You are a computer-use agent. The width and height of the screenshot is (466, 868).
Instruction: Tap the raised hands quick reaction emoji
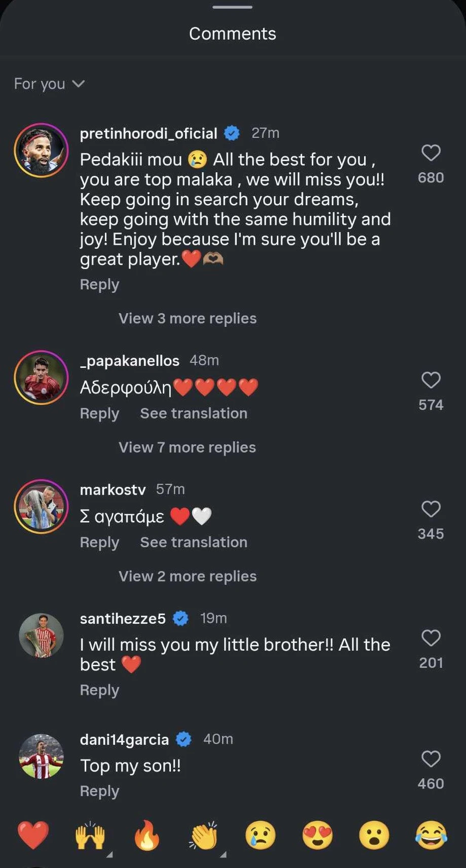[x=90, y=835]
